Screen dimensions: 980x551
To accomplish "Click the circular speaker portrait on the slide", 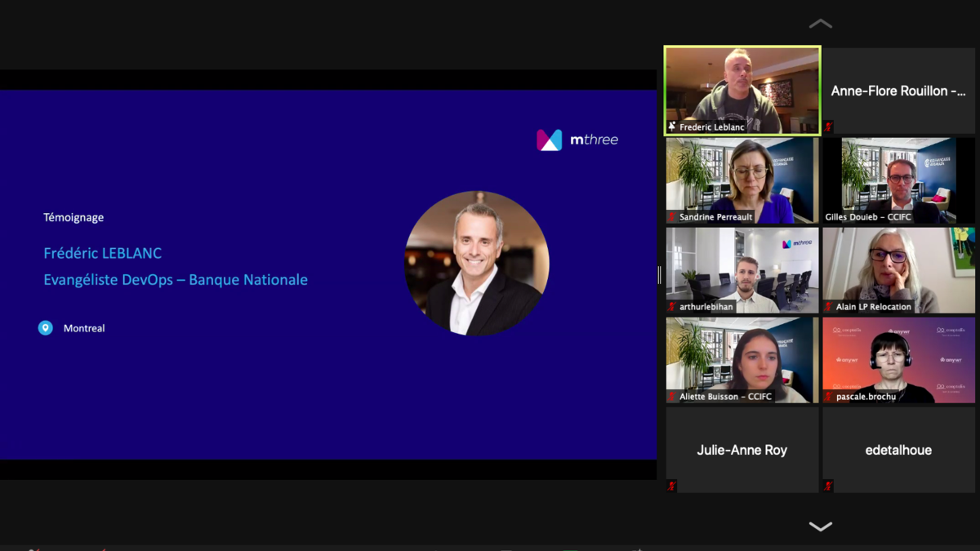I will (x=477, y=263).
